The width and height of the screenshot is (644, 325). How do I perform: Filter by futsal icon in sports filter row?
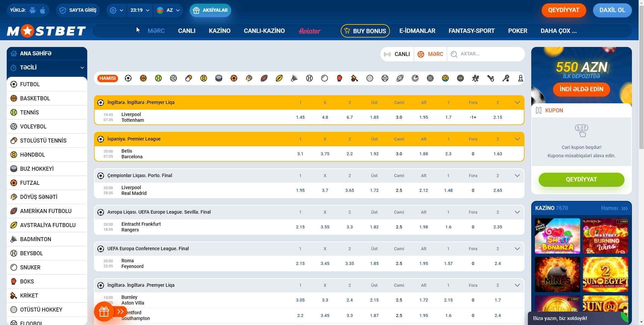[x=234, y=78]
